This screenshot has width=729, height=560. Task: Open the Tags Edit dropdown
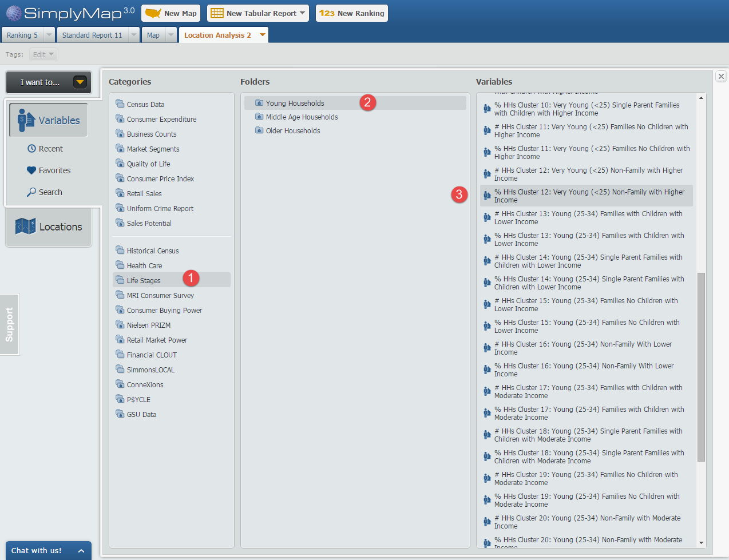43,54
